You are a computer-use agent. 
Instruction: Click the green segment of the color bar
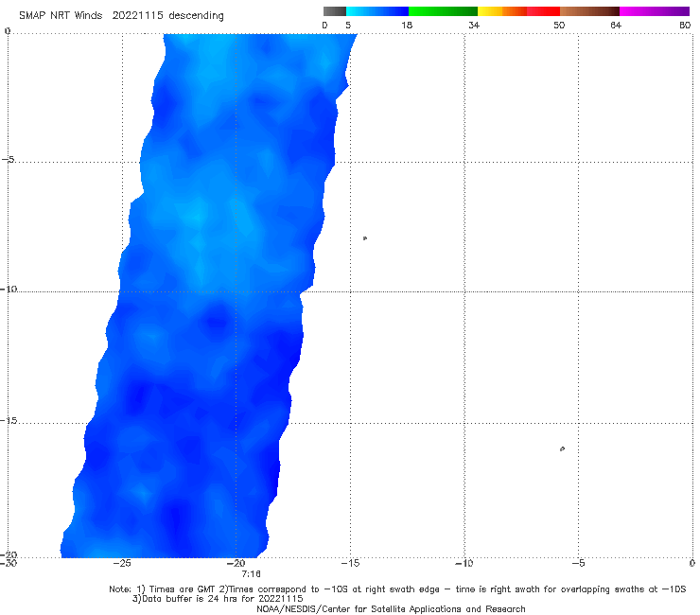tap(443, 11)
